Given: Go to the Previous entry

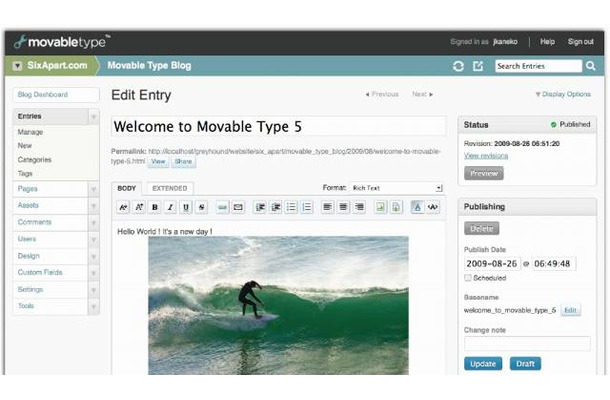Looking at the screenshot, I should [382, 94].
